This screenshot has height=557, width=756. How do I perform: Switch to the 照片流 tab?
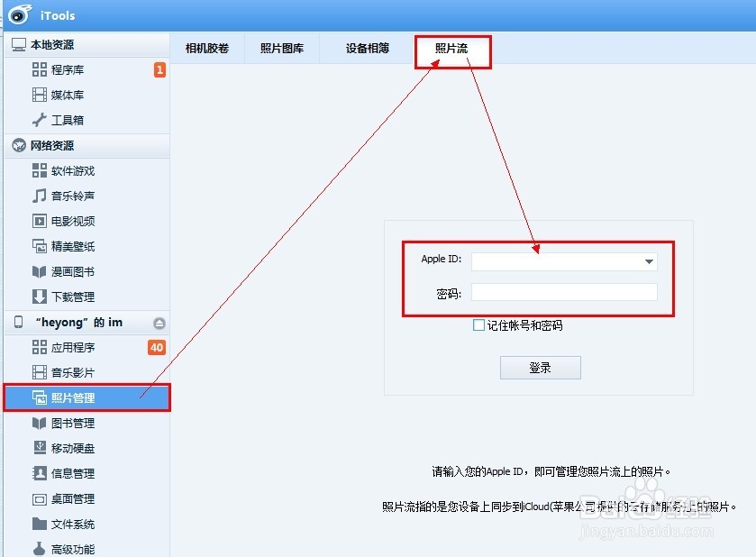coord(451,49)
